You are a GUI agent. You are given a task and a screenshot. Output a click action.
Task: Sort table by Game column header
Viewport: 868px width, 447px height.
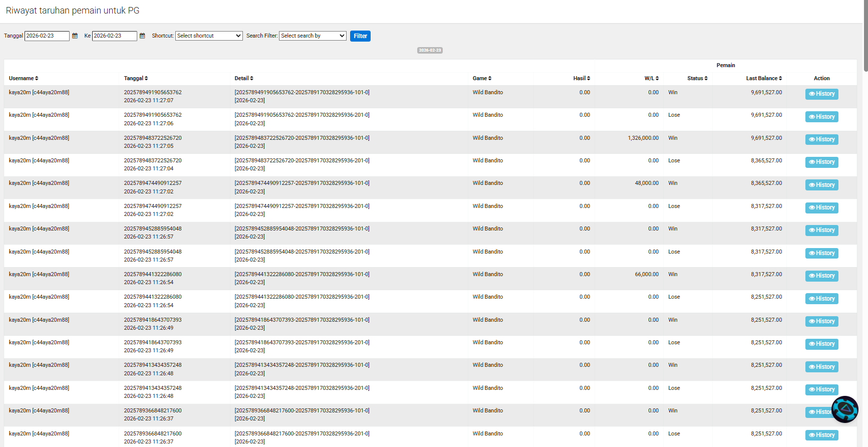(482, 79)
